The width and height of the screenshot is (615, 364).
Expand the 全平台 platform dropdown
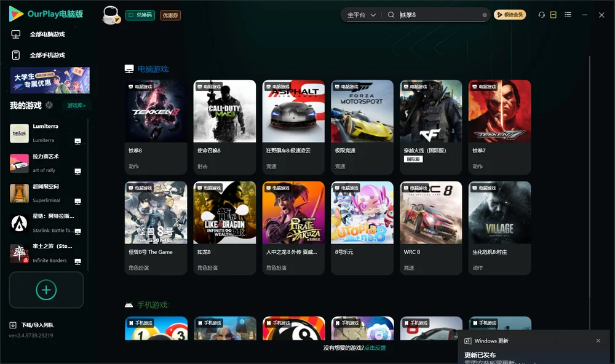[361, 15]
